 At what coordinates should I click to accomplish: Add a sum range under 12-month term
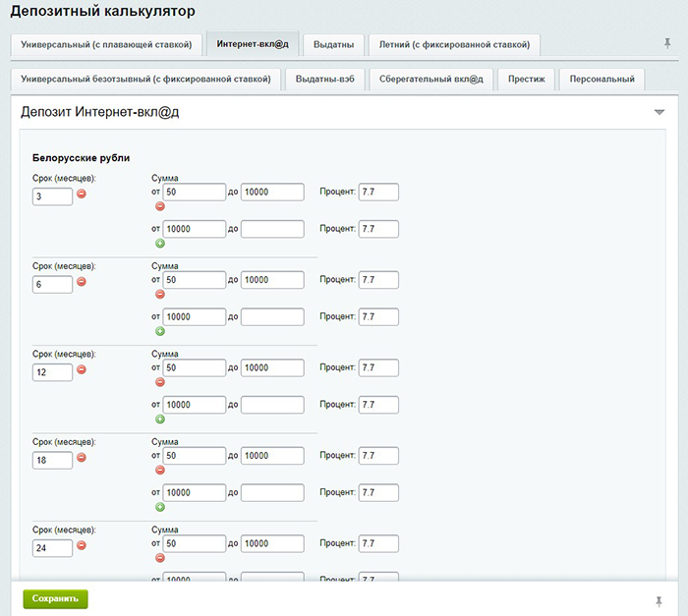tap(160, 419)
